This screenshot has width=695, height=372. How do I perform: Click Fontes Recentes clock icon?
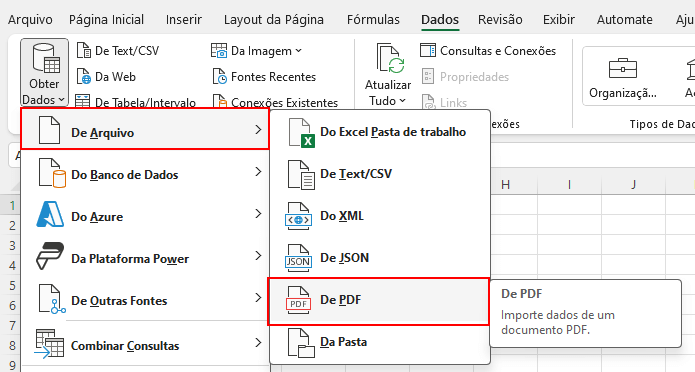pyautogui.click(x=219, y=77)
